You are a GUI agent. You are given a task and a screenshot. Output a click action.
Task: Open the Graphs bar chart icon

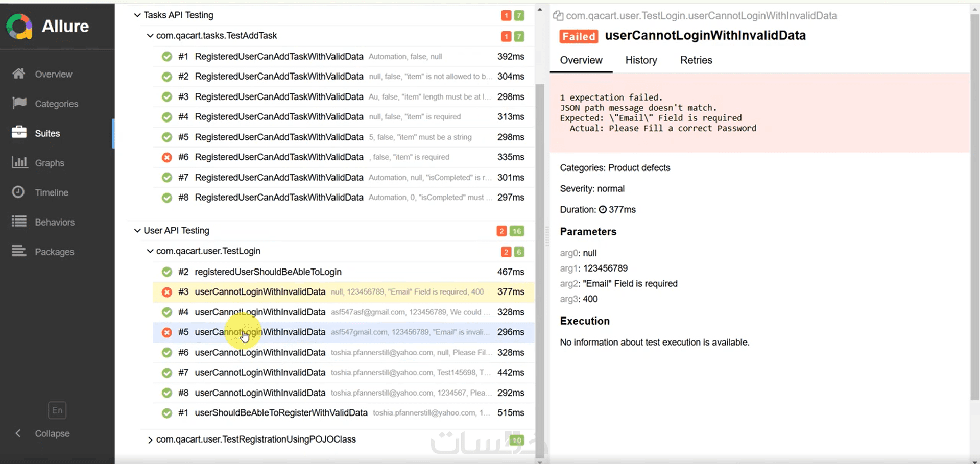(x=19, y=163)
